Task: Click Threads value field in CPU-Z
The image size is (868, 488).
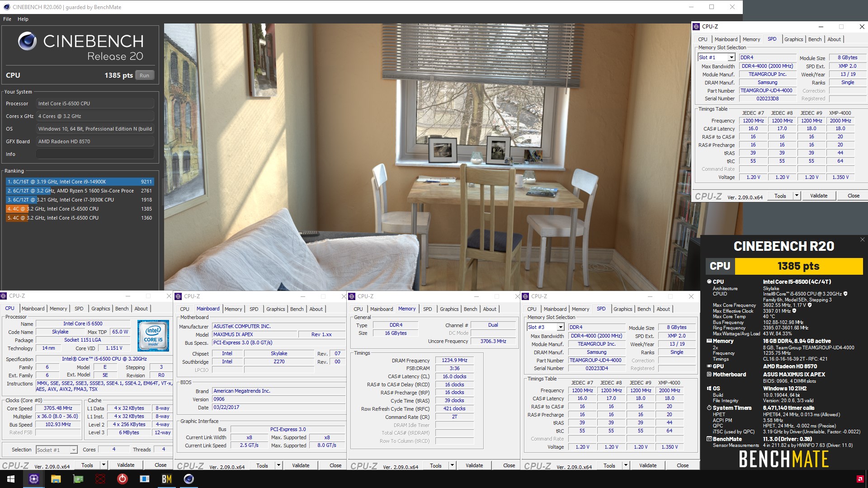Action: (x=163, y=450)
